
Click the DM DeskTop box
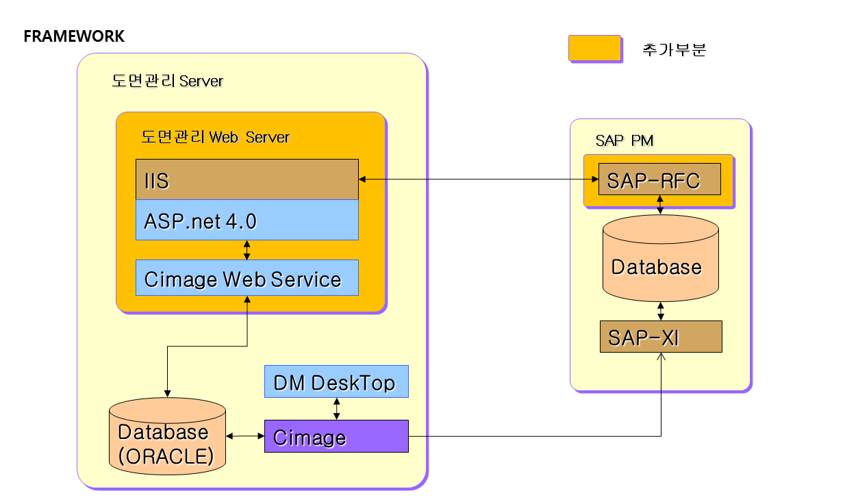coord(336,381)
